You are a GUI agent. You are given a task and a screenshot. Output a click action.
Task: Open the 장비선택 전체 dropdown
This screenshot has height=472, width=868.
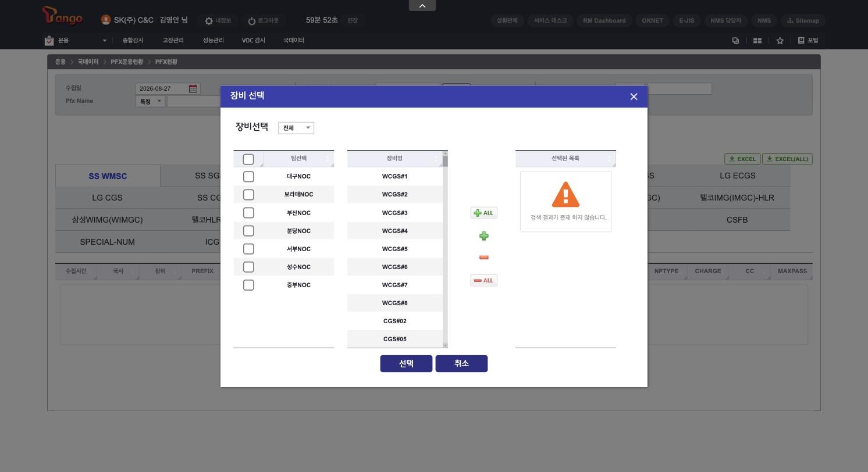(296, 128)
